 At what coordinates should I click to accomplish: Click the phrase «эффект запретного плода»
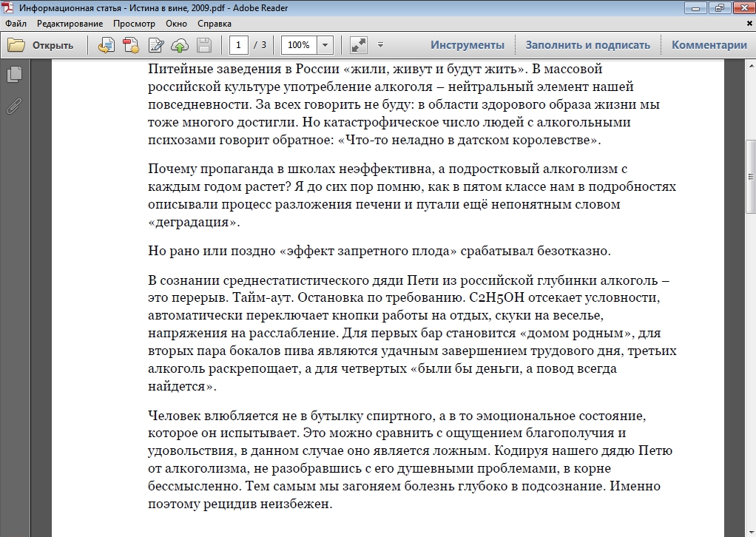point(368,251)
